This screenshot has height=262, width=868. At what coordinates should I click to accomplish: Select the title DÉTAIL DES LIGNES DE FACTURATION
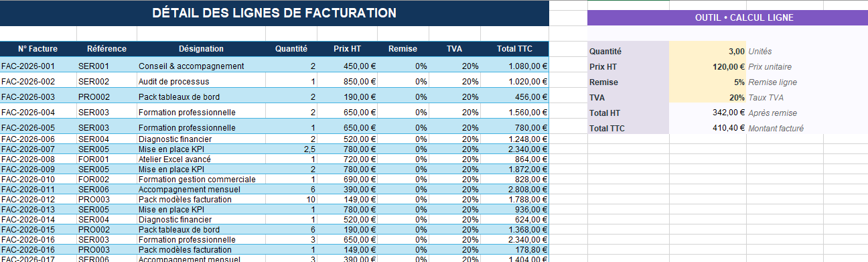(x=274, y=13)
